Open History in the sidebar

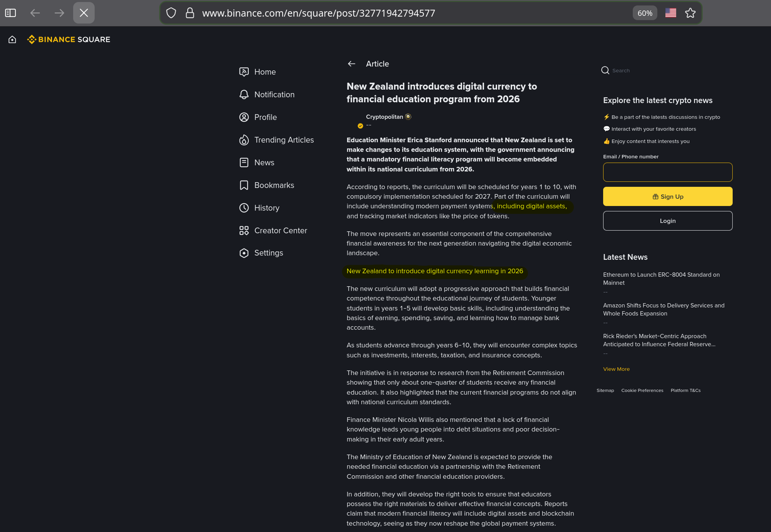click(x=259, y=208)
